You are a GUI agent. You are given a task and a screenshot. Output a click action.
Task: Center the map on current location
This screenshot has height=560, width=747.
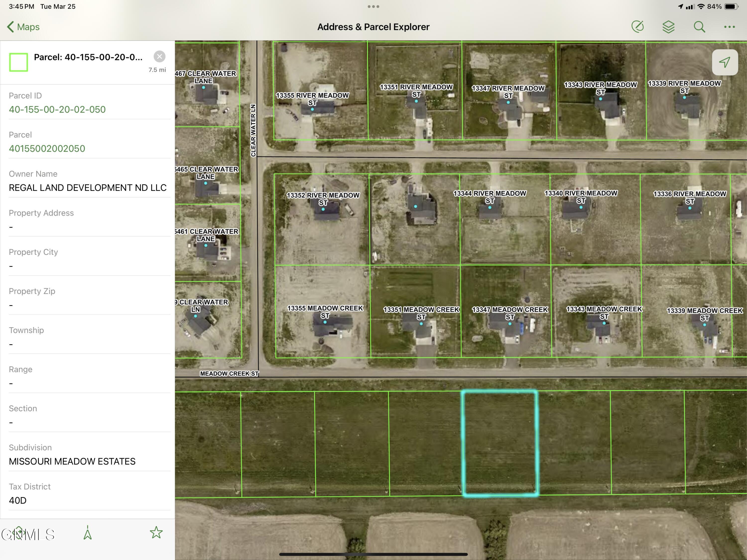click(725, 62)
